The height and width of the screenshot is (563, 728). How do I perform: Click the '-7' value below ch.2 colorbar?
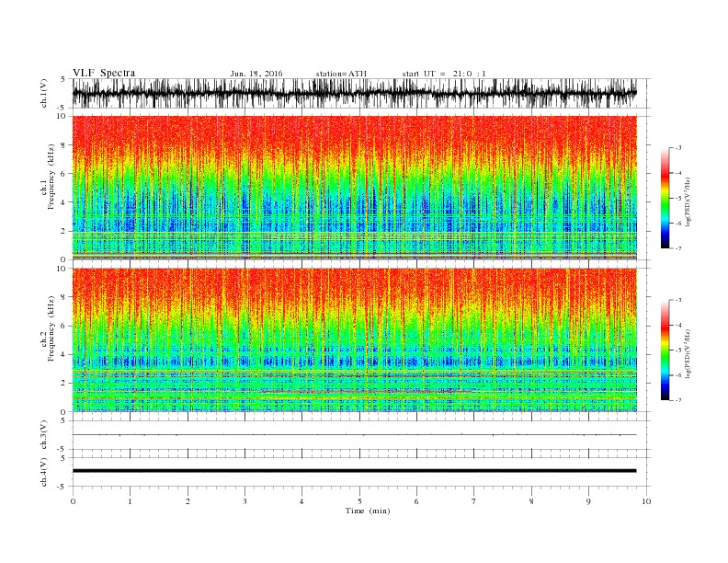[x=678, y=400]
